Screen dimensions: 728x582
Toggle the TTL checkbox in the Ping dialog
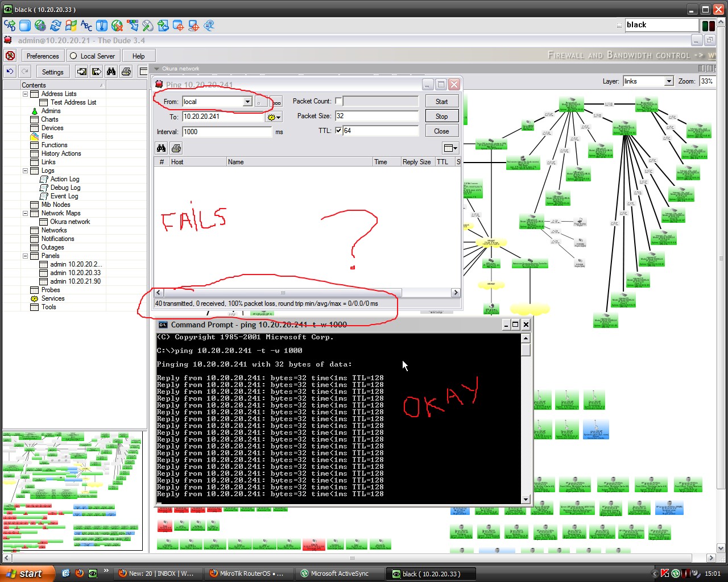point(339,130)
